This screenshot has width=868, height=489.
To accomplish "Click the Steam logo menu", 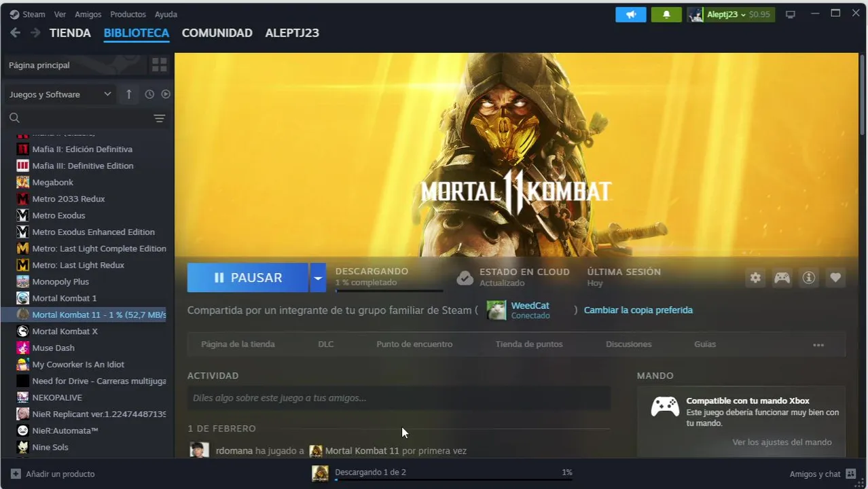I will [27, 14].
